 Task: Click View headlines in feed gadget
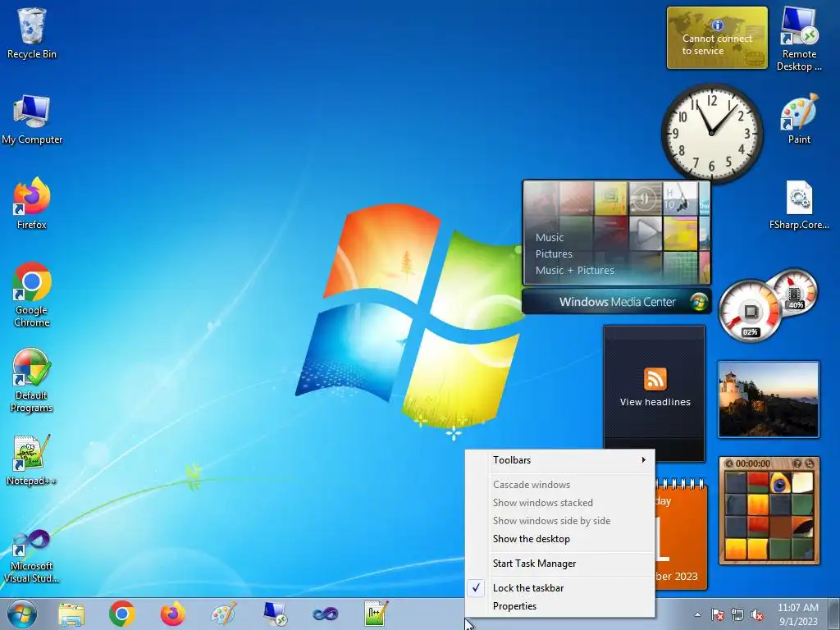(x=655, y=402)
